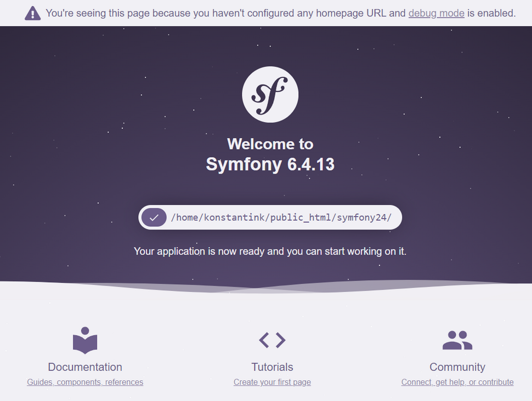This screenshot has width=532, height=401.
Task: Click the Tutorials code brackets icon
Action: (x=272, y=340)
